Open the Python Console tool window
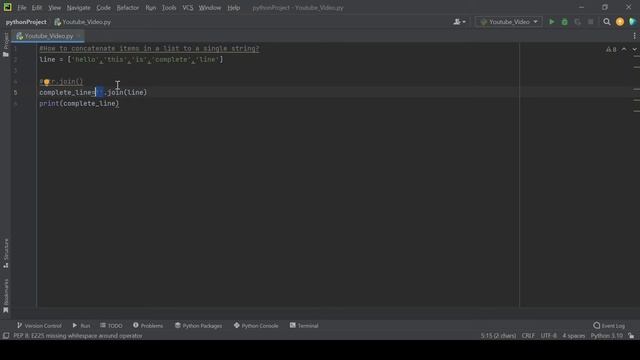This screenshot has height=360, width=640. coord(256,326)
